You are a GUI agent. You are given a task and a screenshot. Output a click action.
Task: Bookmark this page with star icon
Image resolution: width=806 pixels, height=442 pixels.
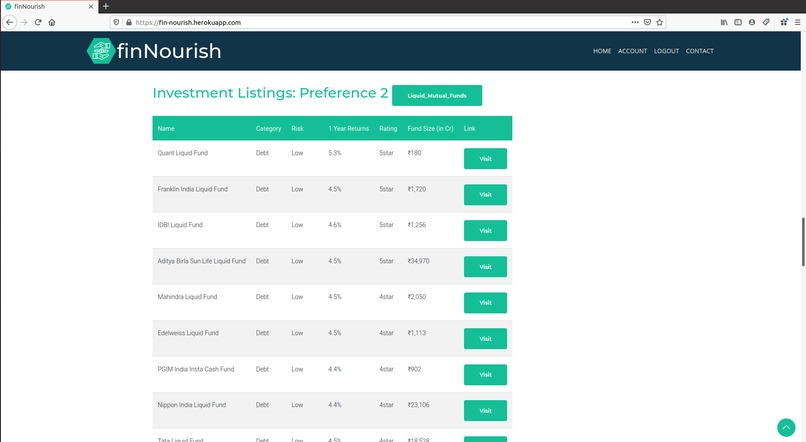click(x=660, y=22)
